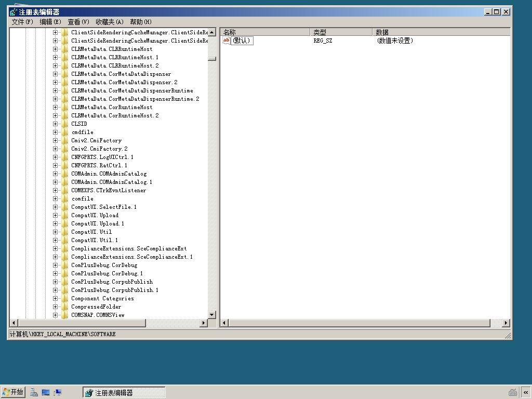
Task: Expand COMAdmin.COMAdminCatalog node
Action: [55, 174]
